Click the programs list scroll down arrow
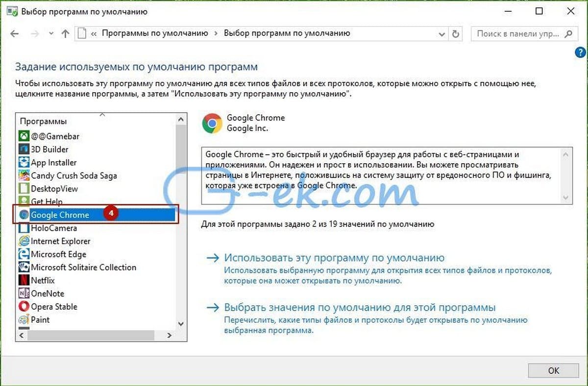Viewport: 588px width, 386px height. [x=181, y=324]
